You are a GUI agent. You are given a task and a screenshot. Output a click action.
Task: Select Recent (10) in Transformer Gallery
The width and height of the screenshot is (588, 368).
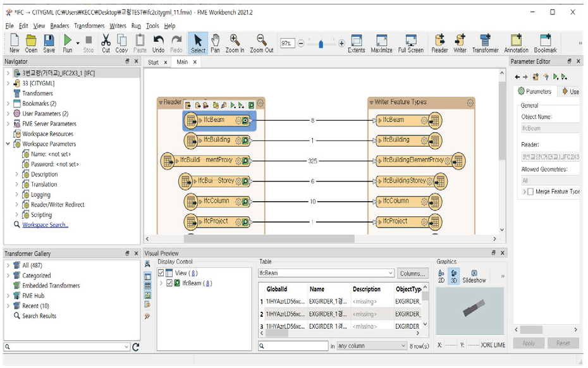(x=35, y=306)
